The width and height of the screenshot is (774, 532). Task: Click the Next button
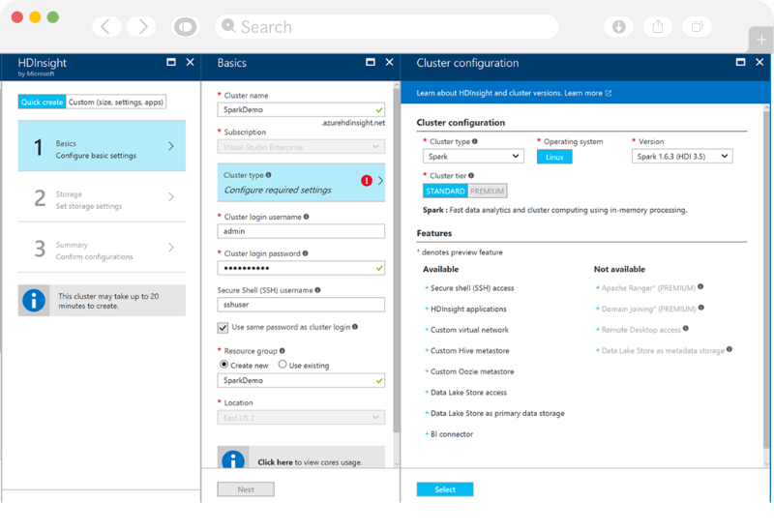(x=246, y=489)
